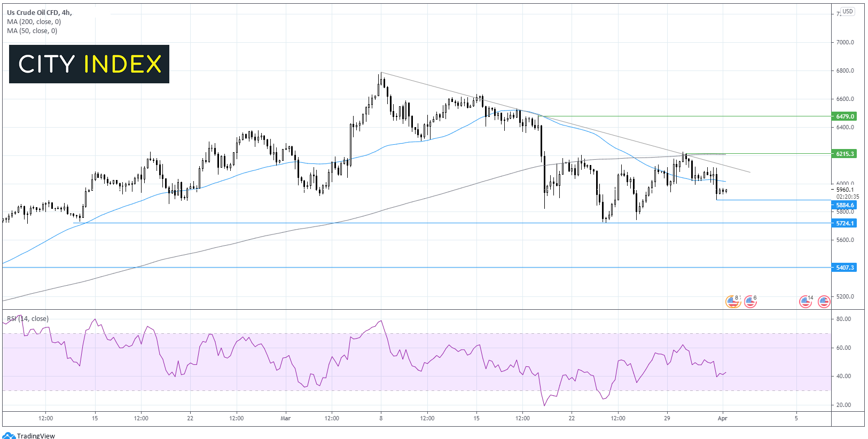Select the green 6479.0 price level label
Image resolution: width=868 pixels, height=439 pixels.
coord(844,116)
